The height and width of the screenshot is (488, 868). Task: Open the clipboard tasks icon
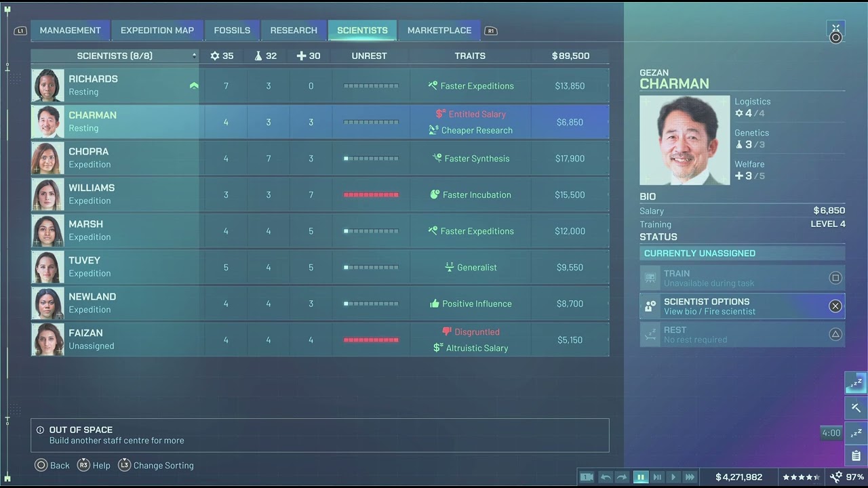click(856, 456)
